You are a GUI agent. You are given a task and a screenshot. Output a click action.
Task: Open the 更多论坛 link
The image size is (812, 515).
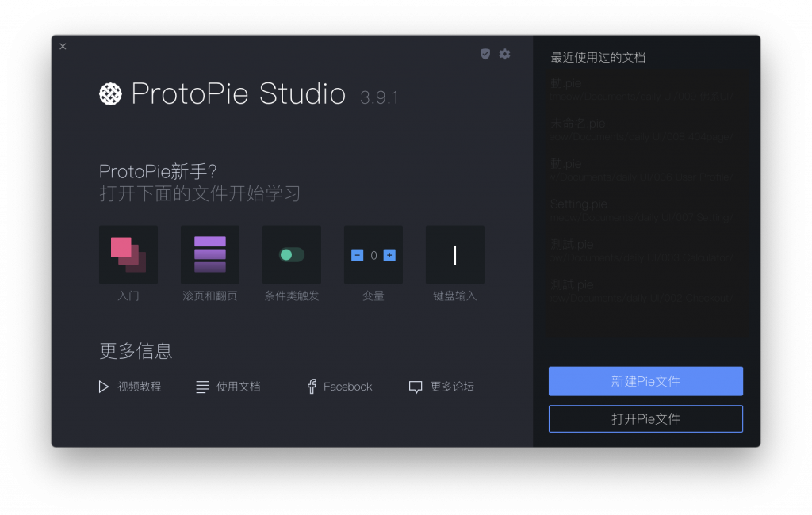(x=442, y=387)
